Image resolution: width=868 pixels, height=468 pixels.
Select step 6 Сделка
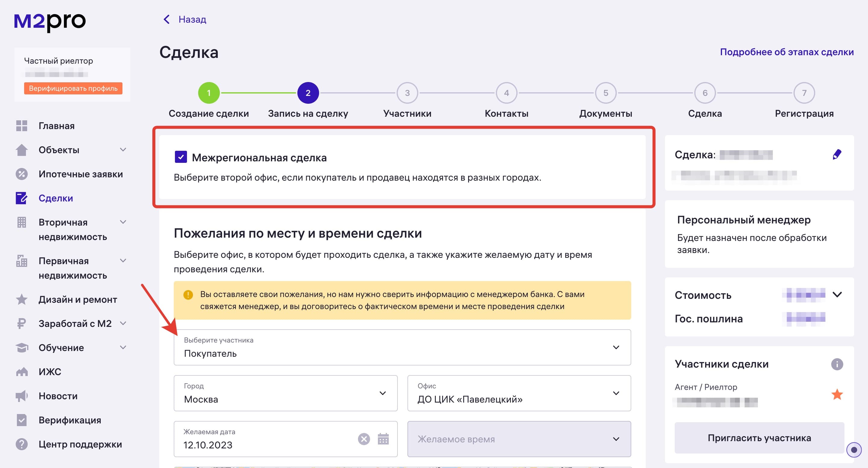[x=705, y=93]
